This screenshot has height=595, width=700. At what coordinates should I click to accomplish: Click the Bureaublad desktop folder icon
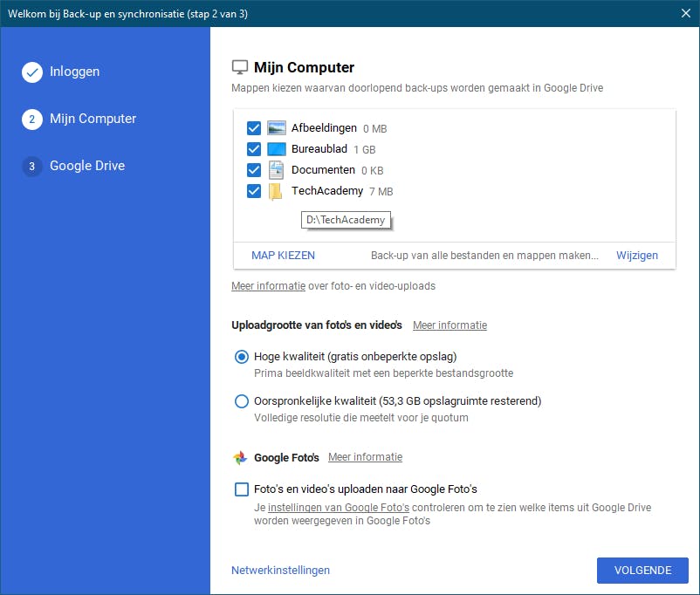pyautogui.click(x=277, y=149)
